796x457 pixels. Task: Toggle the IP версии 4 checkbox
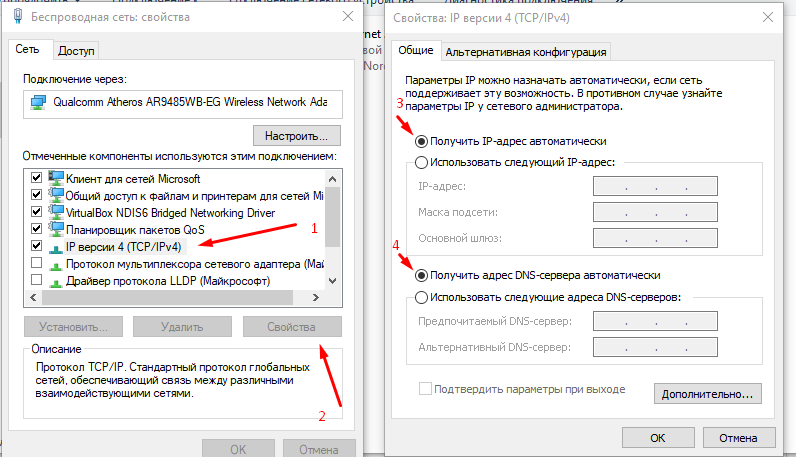coord(37,246)
